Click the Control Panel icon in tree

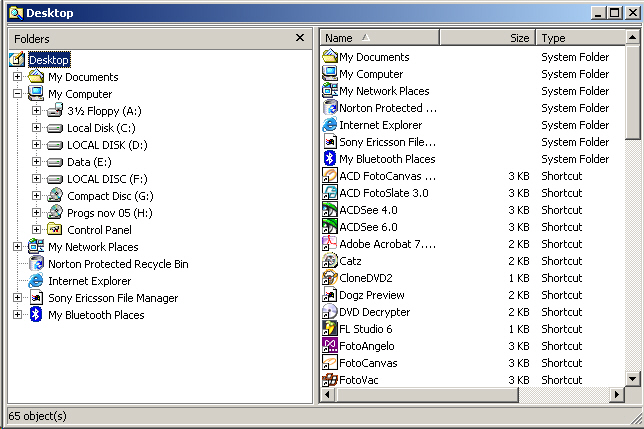coord(55,229)
